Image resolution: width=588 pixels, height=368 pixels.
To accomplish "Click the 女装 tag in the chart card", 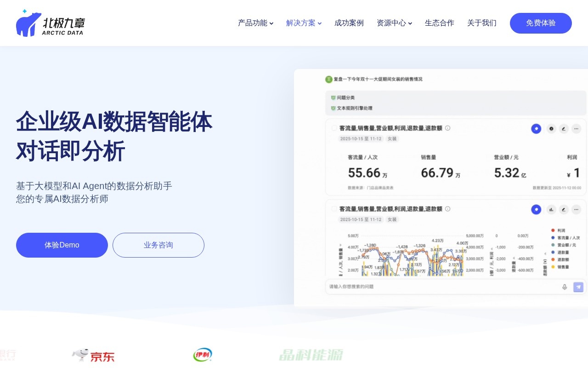I will [392, 219].
